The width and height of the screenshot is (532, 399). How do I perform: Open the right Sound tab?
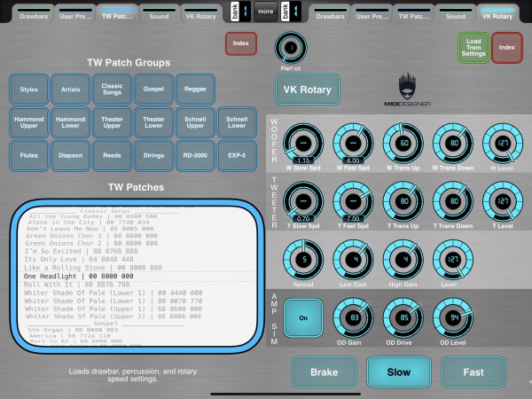(456, 13)
